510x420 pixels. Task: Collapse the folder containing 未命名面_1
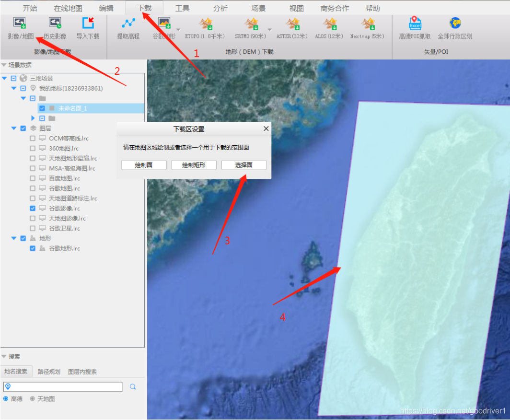coord(23,98)
